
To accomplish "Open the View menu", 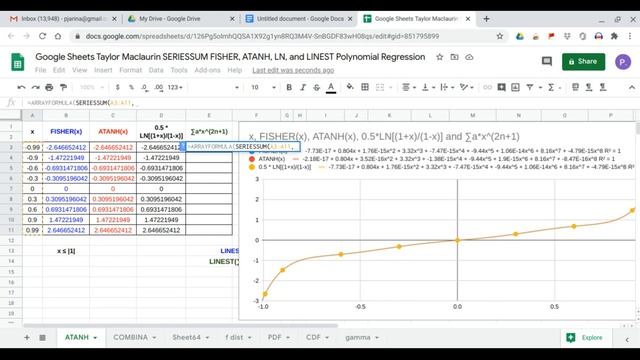I will pyautogui.click(x=80, y=70).
